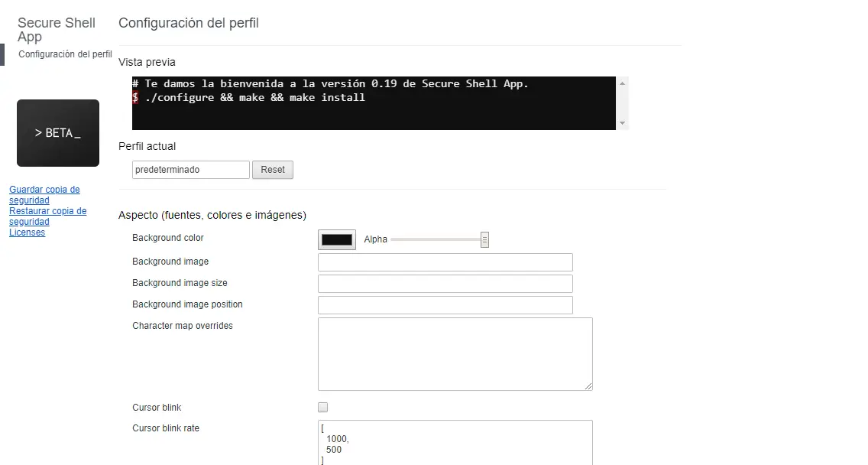The width and height of the screenshot is (868, 465).
Task: Click the Cursor blink rate textarea
Action: point(455,443)
